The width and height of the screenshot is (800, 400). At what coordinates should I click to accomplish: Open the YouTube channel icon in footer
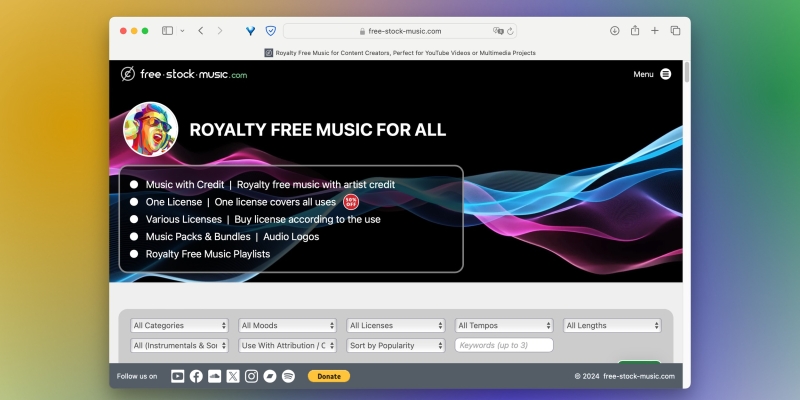[178, 376]
